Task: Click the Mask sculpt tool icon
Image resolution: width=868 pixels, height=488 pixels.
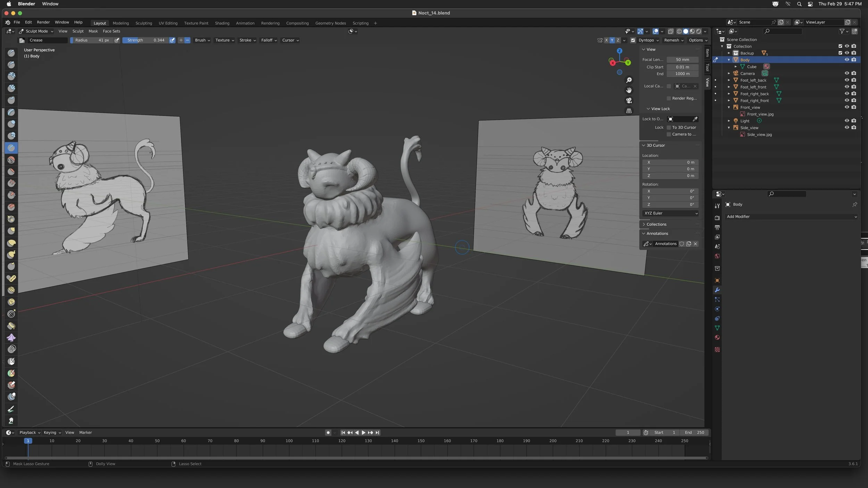Action: [11, 361]
